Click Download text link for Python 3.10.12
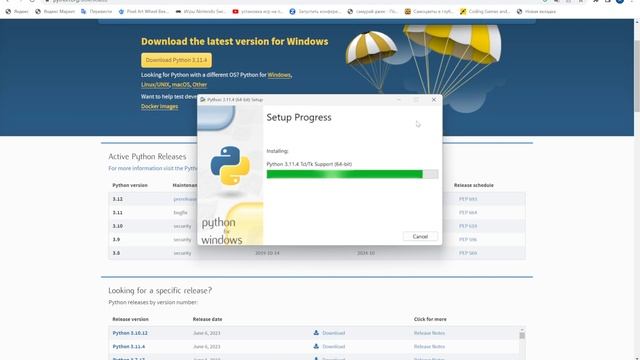 (333, 333)
